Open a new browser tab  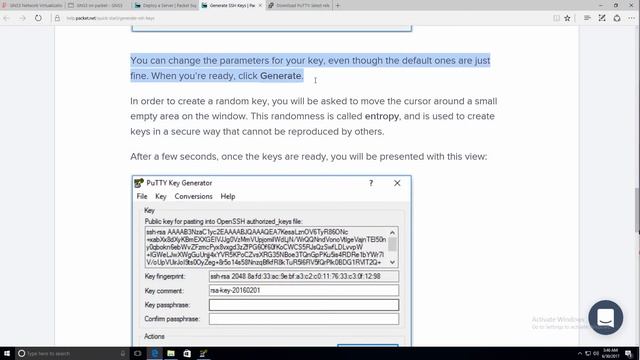338,5
